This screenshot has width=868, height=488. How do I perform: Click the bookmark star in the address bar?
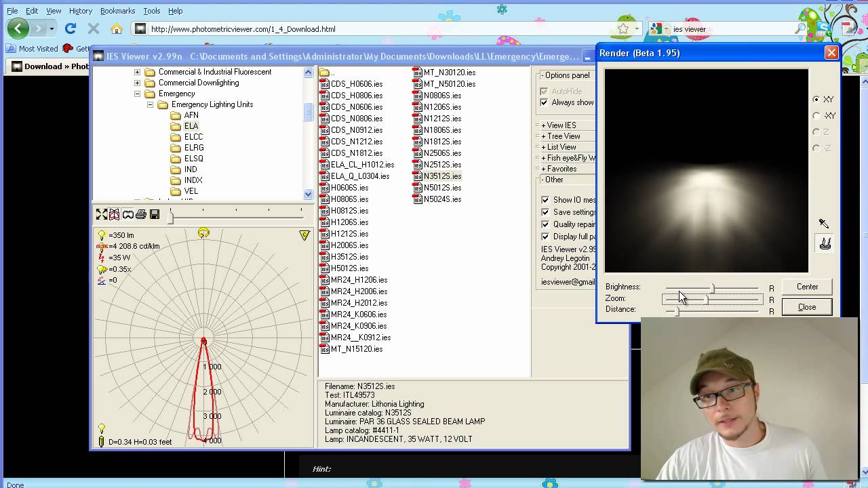(x=623, y=28)
